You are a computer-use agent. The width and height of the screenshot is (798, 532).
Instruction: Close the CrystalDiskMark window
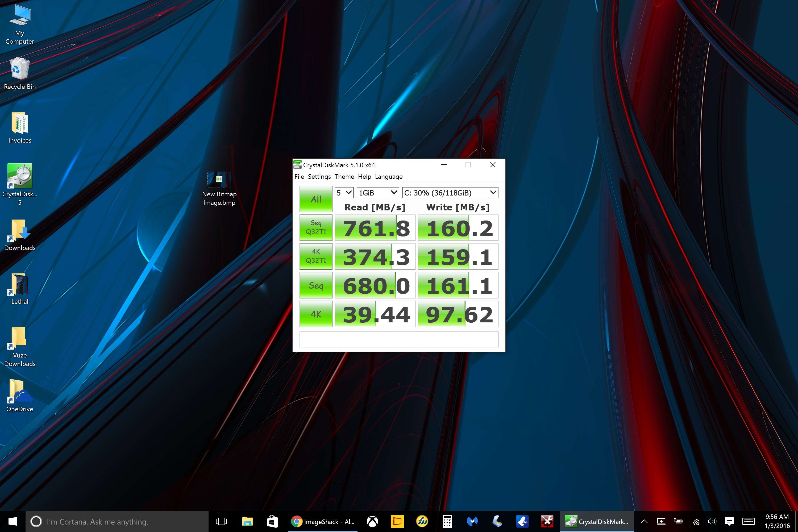coord(493,165)
